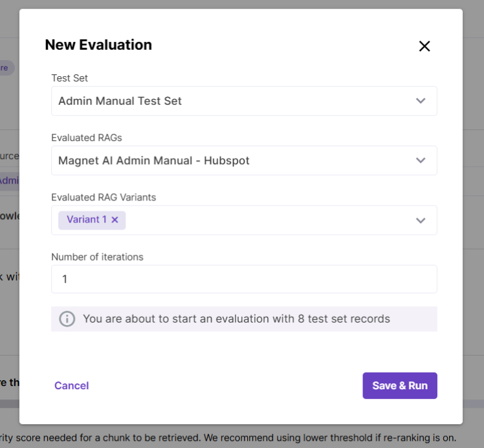Click the Evaluated RAG Variants label

click(104, 197)
